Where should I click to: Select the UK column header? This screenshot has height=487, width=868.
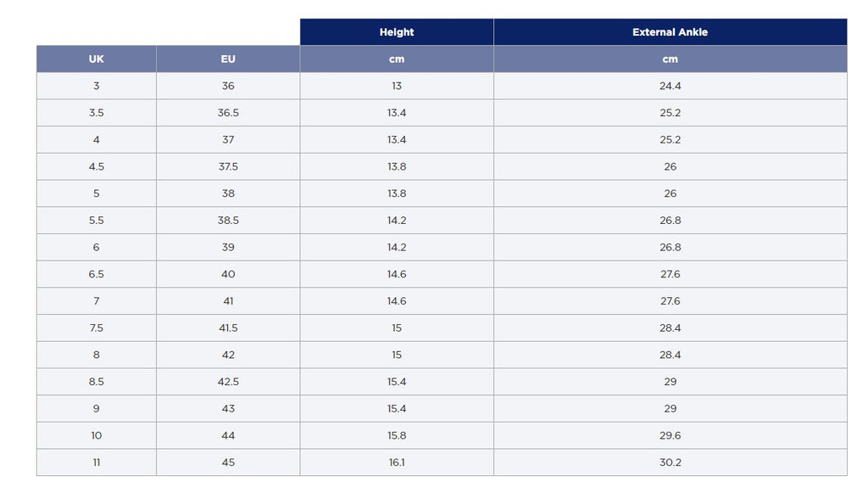pyautogui.click(x=97, y=59)
